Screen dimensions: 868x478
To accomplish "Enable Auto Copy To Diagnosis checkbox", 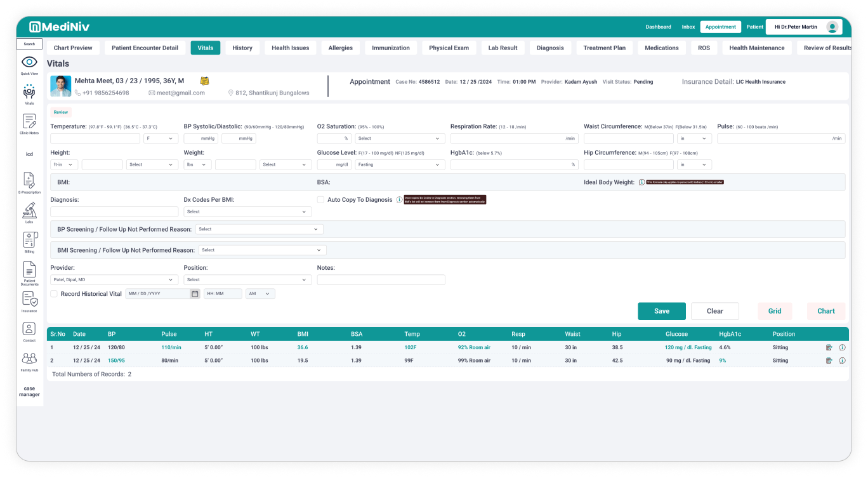I will 320,200.
